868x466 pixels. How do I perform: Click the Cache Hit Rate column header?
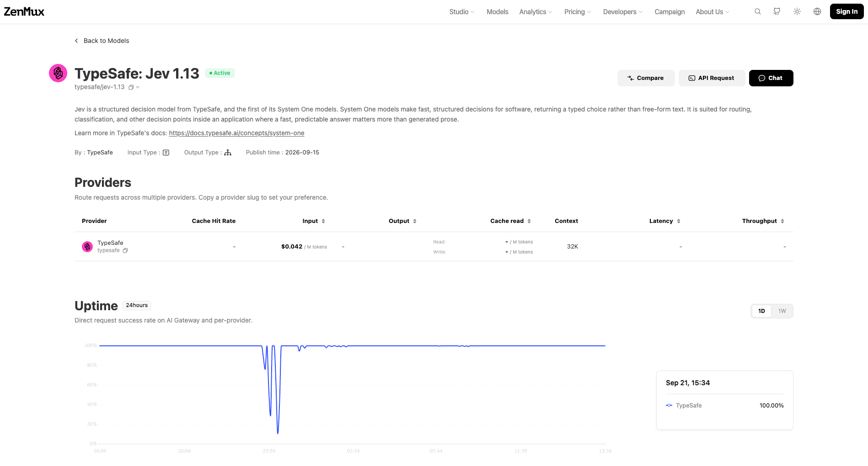coord(214,221)
